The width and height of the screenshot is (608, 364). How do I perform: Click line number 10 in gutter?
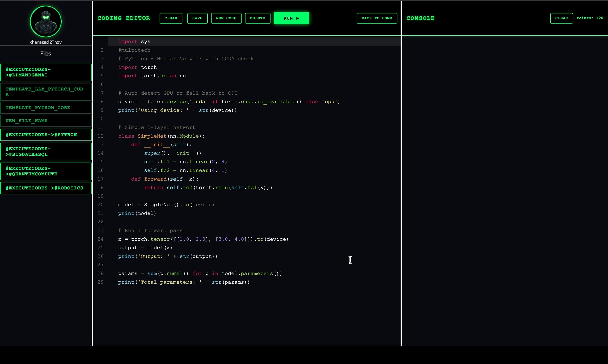[101, 119]
